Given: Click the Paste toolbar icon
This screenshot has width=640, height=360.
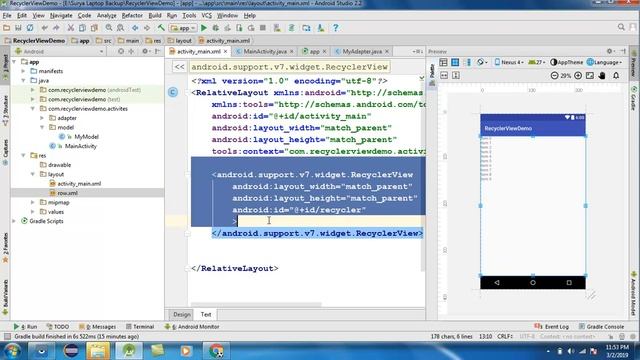Looking at the screenshot, I should tap(94, 28).
